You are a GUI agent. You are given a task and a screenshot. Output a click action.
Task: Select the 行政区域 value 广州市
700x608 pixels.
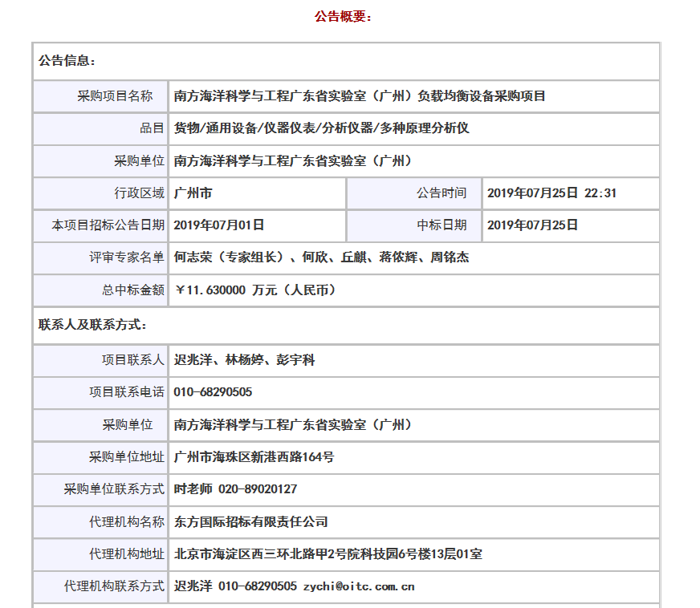click(x=193, y=193)
